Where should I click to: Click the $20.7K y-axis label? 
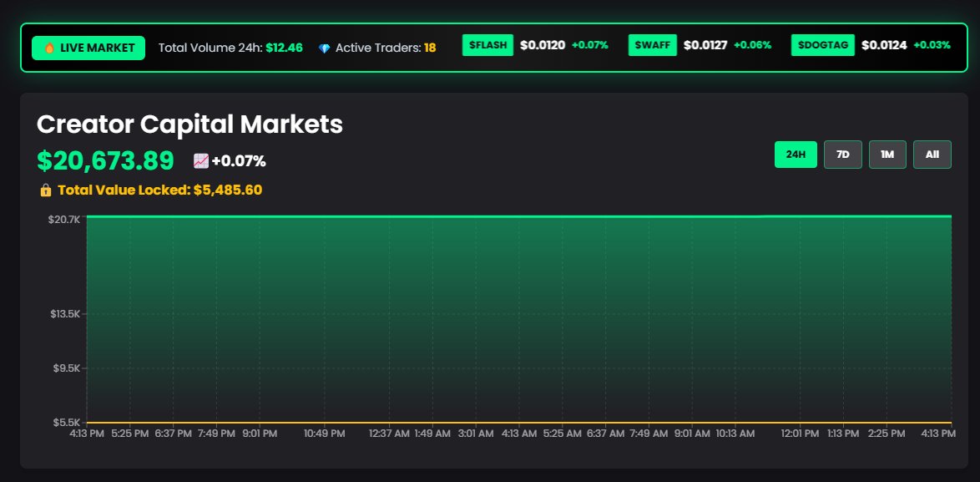(64, 220)
